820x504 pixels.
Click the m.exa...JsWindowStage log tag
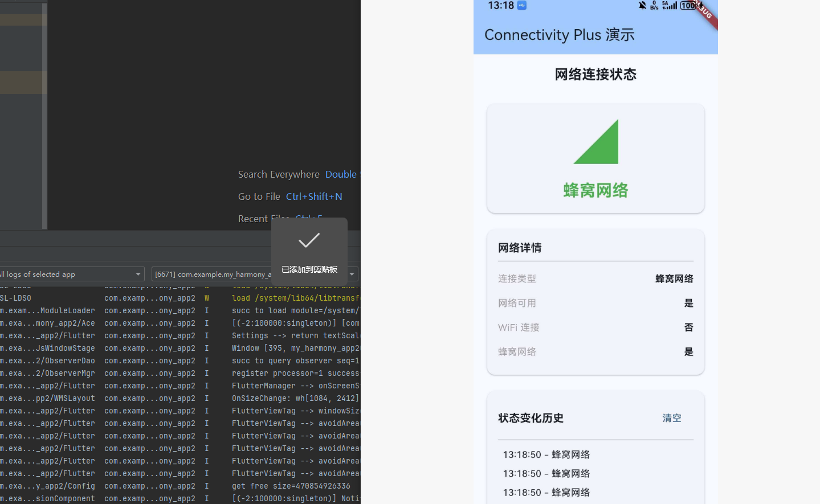click(47, 348)
